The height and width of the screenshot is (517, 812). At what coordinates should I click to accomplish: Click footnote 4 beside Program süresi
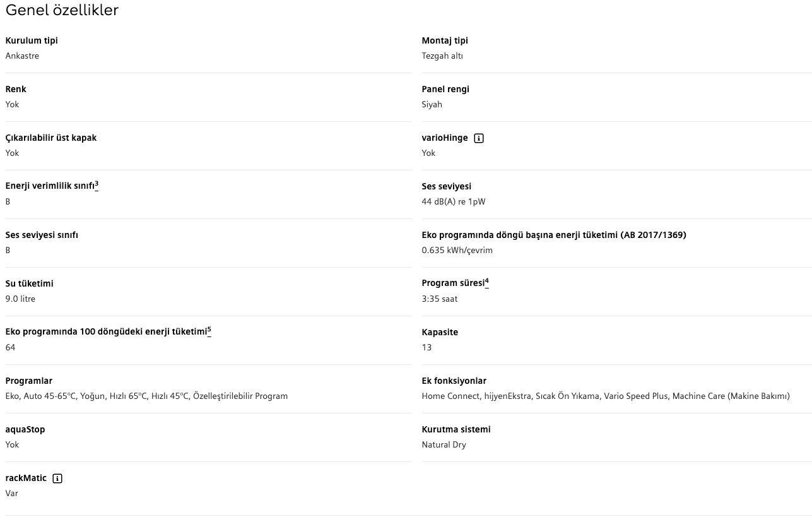tap(487, 282)
